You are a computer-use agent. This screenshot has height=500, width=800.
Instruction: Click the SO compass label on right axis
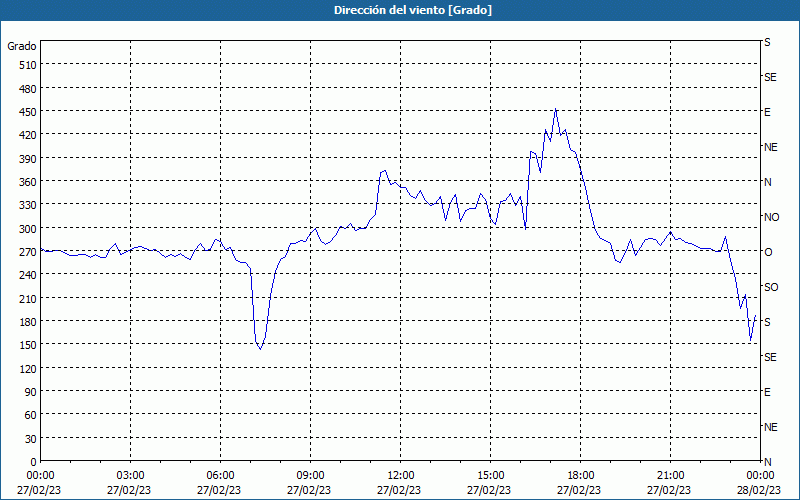[x=771, y=287]
